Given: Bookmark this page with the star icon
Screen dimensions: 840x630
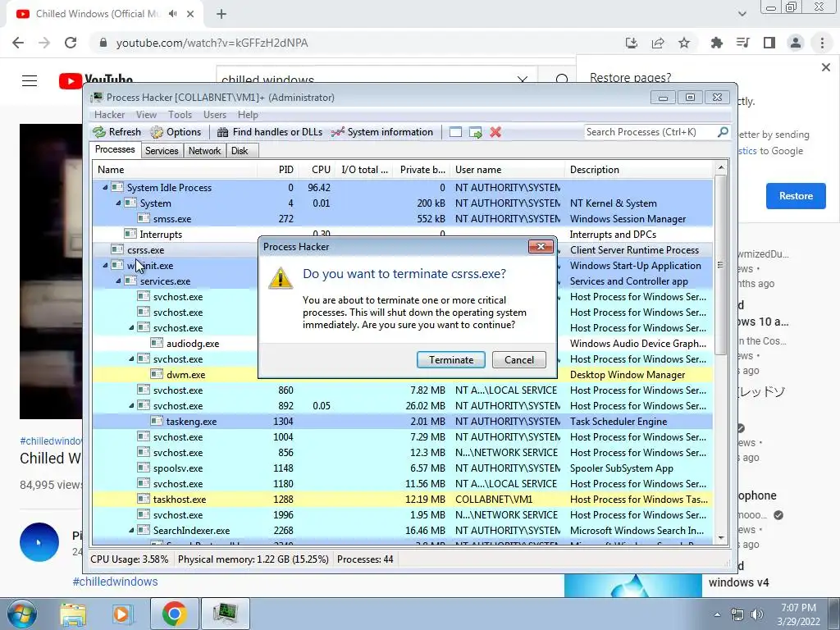Looking at the screenshot, I should pyautogui.click(x=684, y=43).
